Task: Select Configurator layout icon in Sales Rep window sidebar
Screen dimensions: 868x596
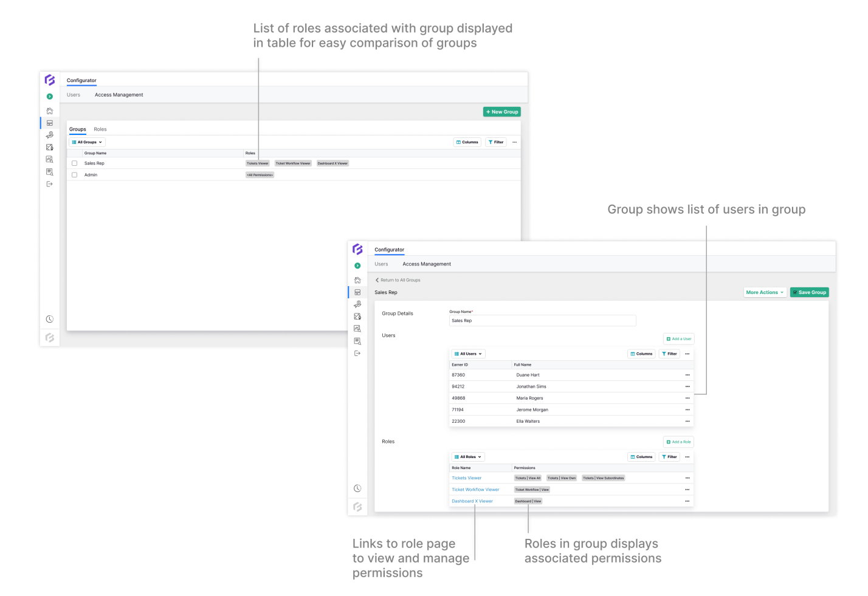Action: tap(357, 292)
